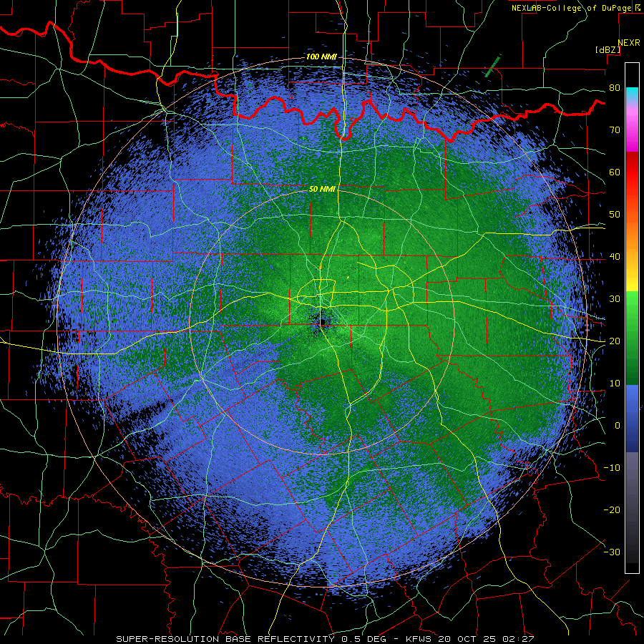Click the 60 dBZ scale value
This screenshot has height=644, width=644.
tap(615, 172)
